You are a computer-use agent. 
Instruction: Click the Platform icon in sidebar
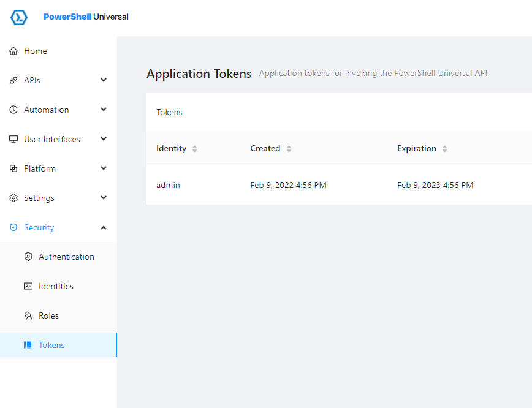[x=13, y=168]
